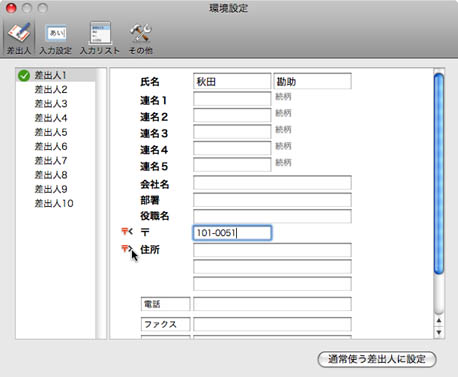Click the green checkmark next to 差出人1
Image resolution: width=458 pixels, height=377 pixels.
click(24, 76)
